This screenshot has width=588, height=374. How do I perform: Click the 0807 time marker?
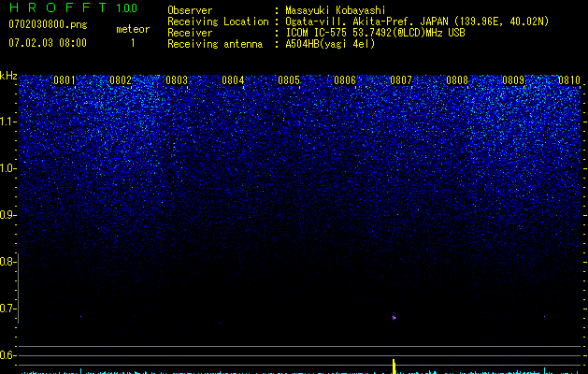coord(401,80)
